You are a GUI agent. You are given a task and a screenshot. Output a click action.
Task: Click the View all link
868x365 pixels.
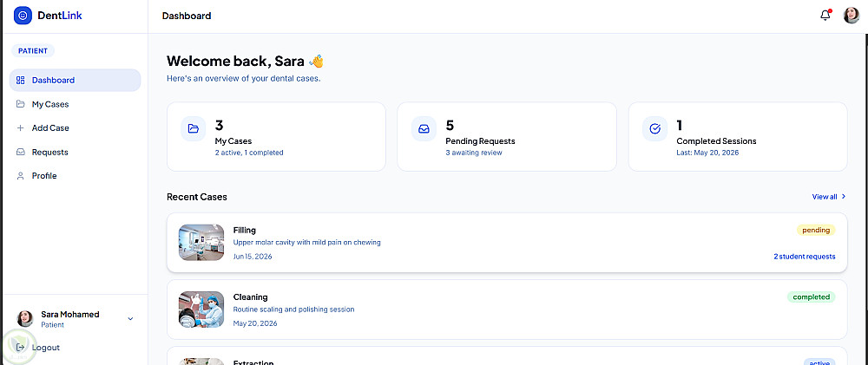coord(825,196)
